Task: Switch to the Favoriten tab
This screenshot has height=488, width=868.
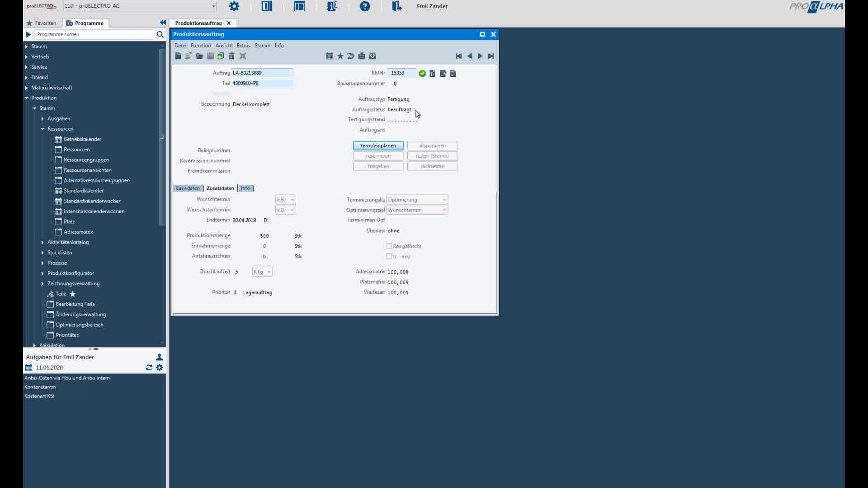Action: [42, 23]
